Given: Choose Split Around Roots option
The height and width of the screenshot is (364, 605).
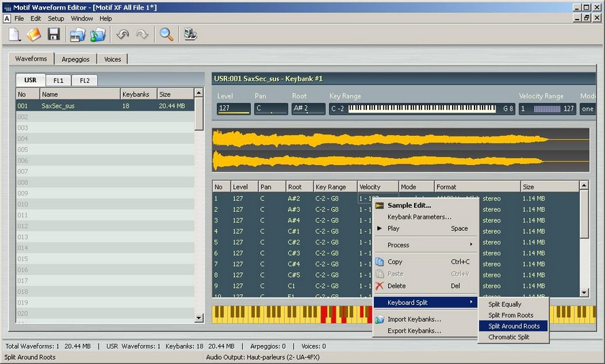Looking at the screenshot, I should tap(514, 326).
